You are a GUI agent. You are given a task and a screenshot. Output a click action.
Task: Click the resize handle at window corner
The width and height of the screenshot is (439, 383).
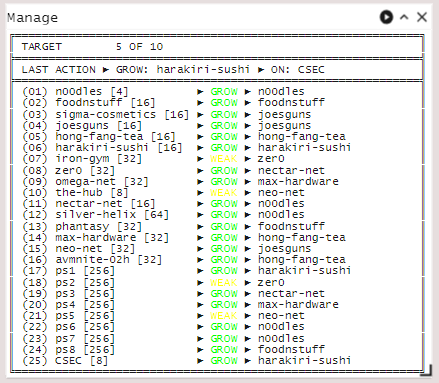coord(426,370)
